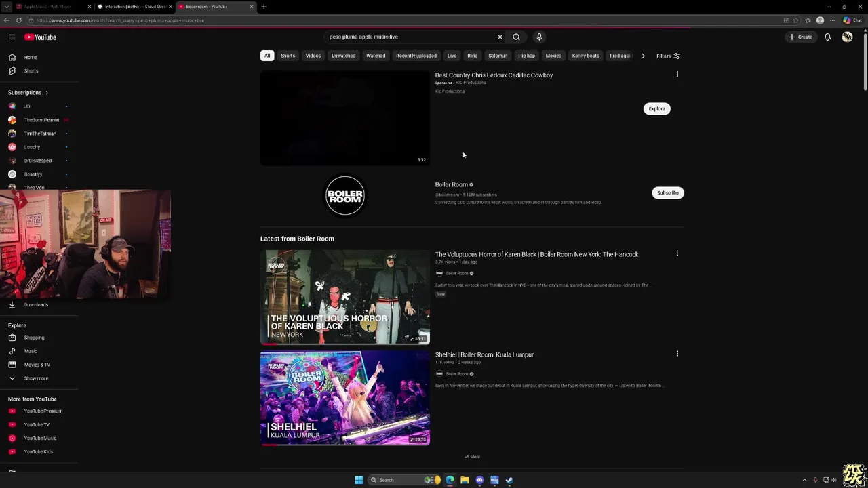Start voice search with microphone icon

[x=539, y=37]
